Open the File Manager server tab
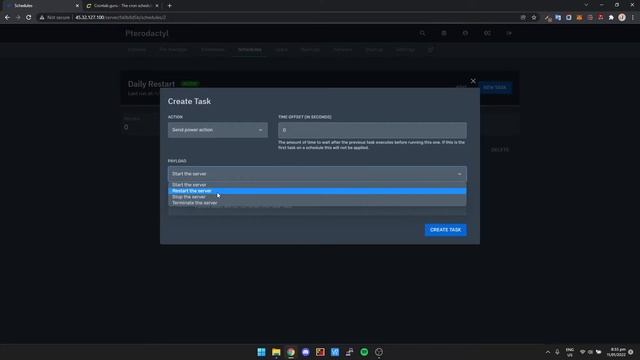The width and height of the screenshot is (640, 360). tap(173, 50)
